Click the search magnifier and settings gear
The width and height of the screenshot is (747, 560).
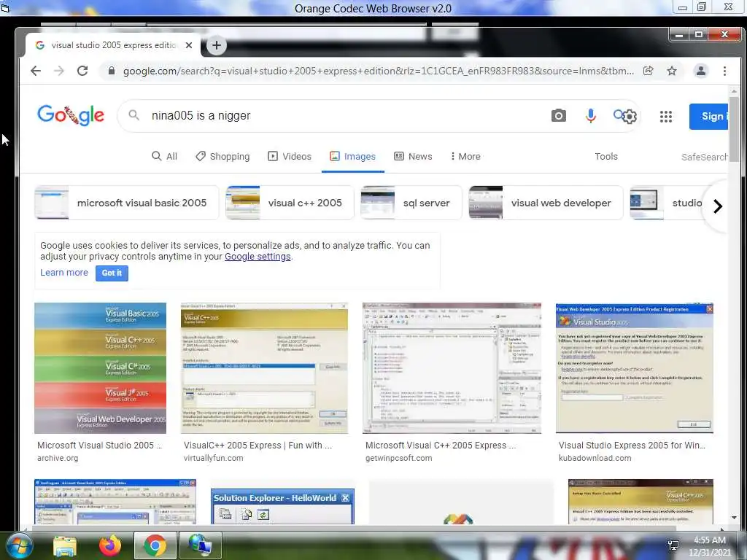pyautogui.click(x=625, y=116)
